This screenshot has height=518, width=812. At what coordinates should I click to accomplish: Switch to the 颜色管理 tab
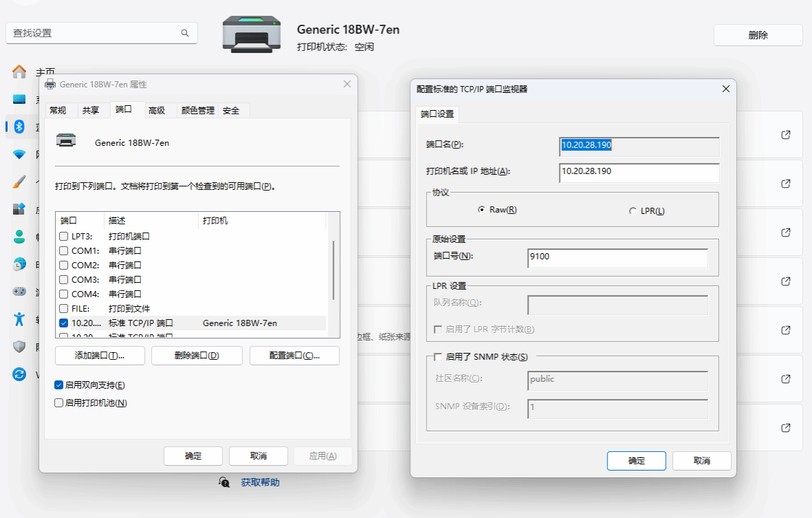197,110
